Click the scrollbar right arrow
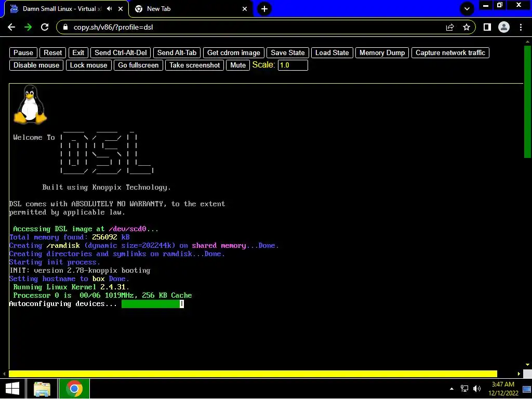 519,374
